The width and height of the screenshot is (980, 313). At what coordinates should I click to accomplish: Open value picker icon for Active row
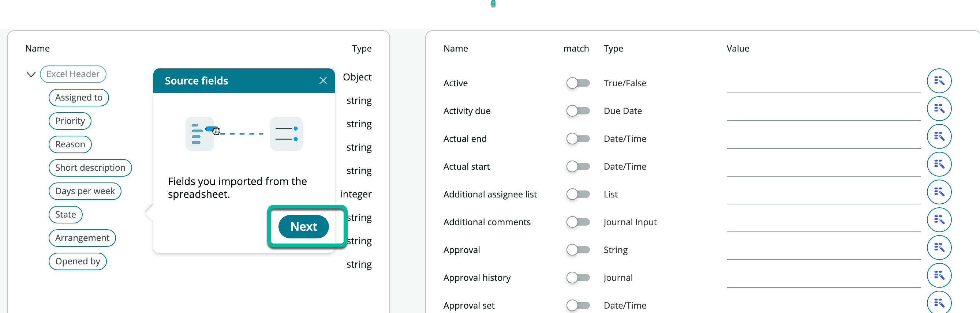(x=939, y=81)
